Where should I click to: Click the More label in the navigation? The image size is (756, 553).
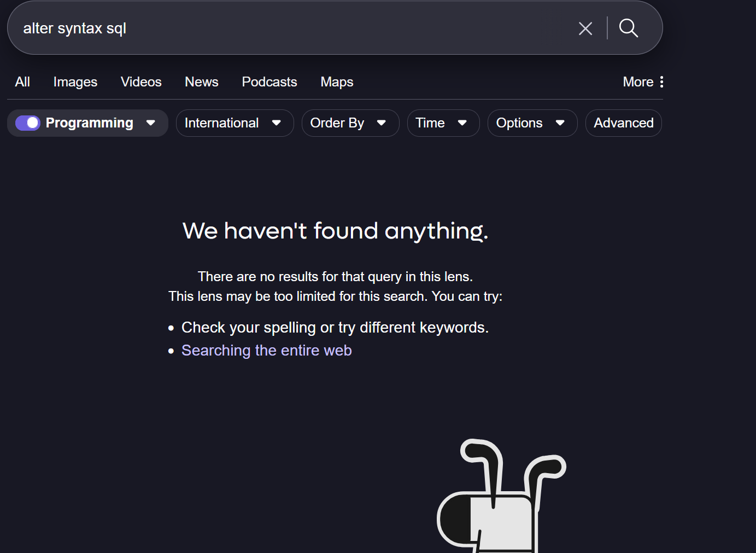tap(638, 82)
